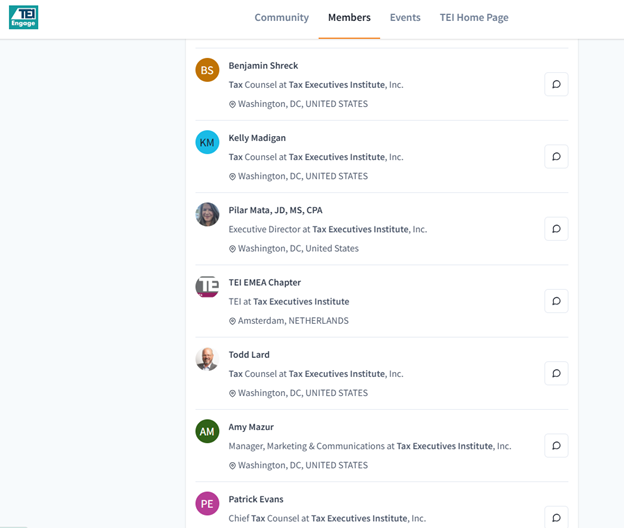Open TEI EMEA Chapter profile name
The image size is (624, 528).
264,283
